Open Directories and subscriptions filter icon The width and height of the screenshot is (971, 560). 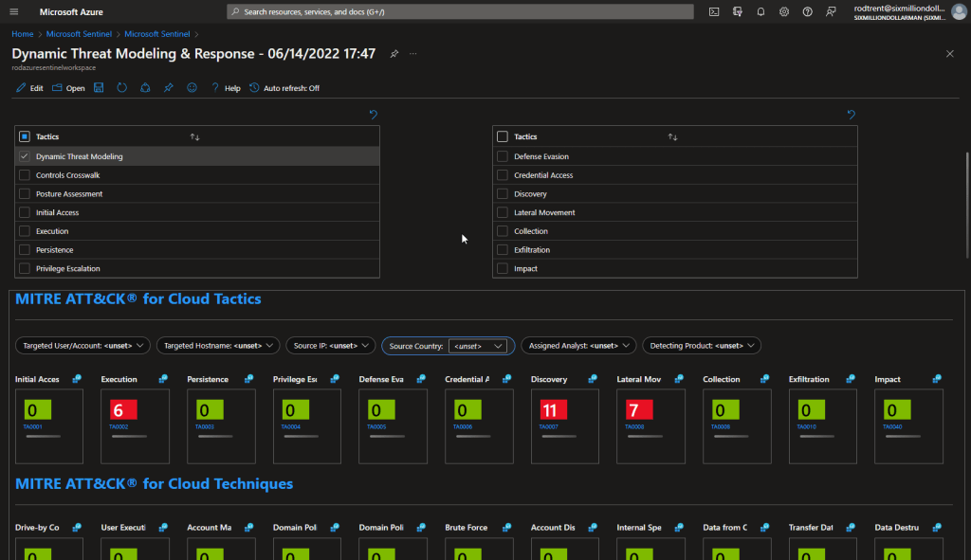point(738,11)
